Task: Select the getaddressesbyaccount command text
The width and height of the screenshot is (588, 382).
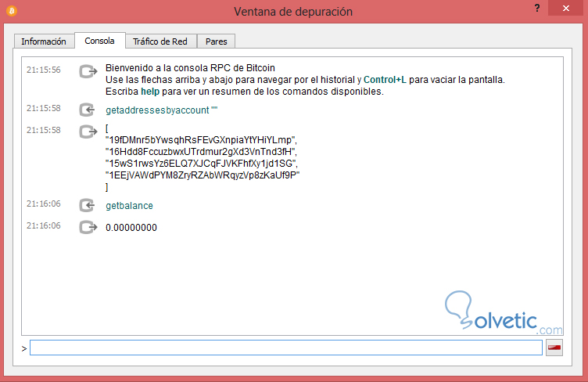Action: [161, 110]
